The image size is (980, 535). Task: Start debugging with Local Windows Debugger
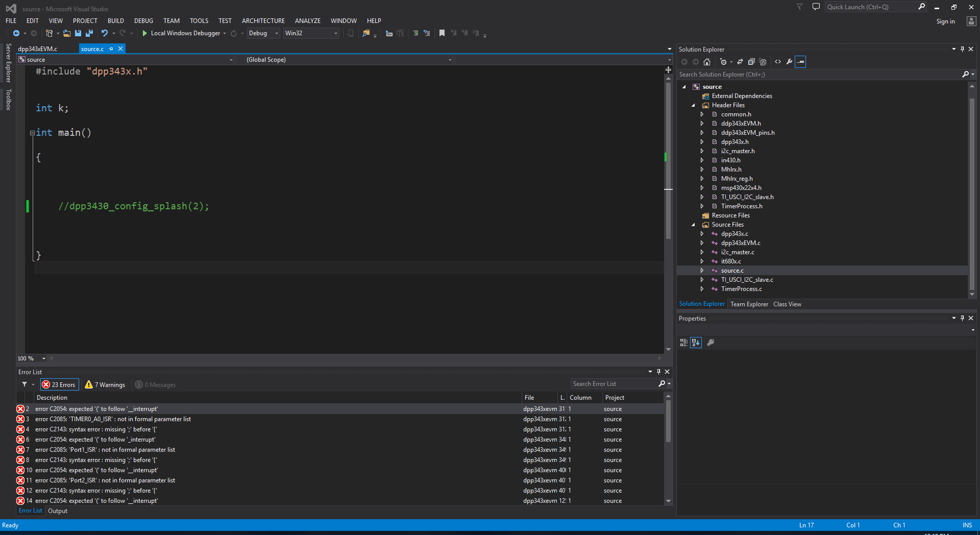(x=181, y=33)
